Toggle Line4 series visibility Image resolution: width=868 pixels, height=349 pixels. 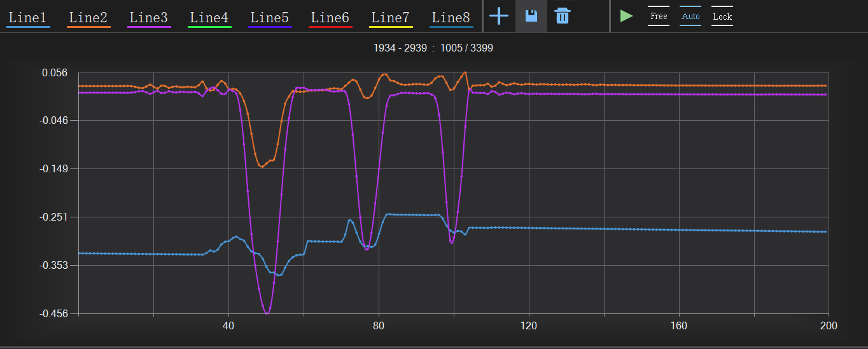[209, 18]
